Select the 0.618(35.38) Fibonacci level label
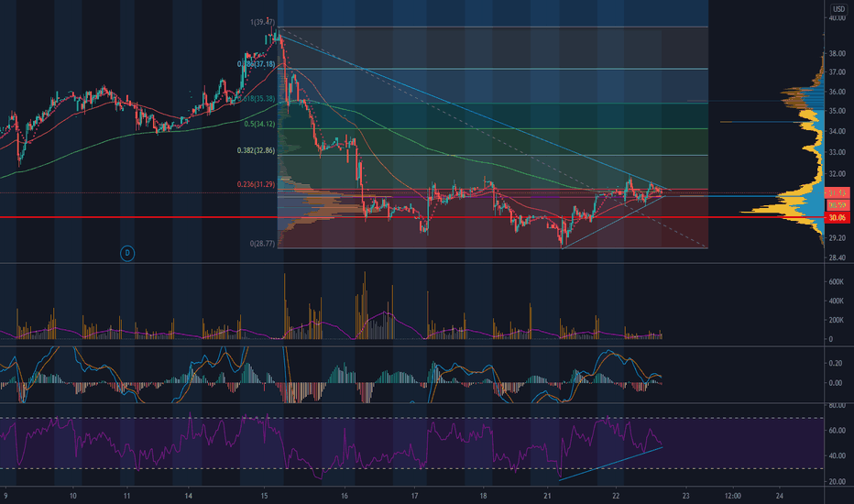 tap(257, 99)
